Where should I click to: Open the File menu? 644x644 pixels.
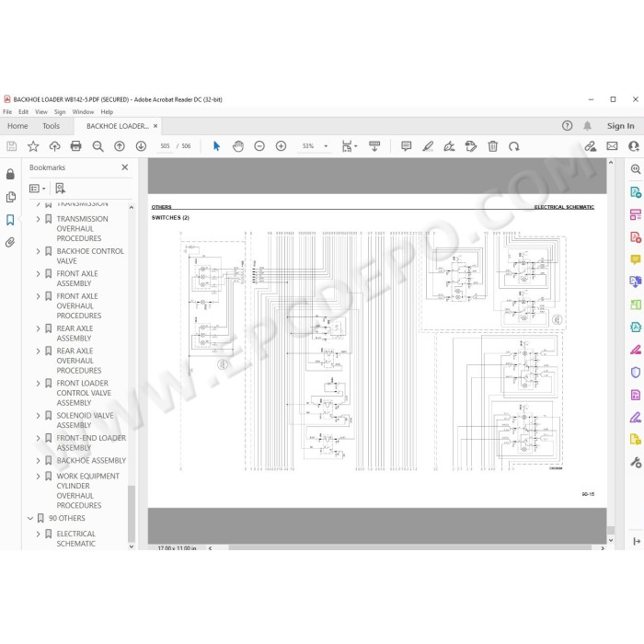[x=7, y=111]
